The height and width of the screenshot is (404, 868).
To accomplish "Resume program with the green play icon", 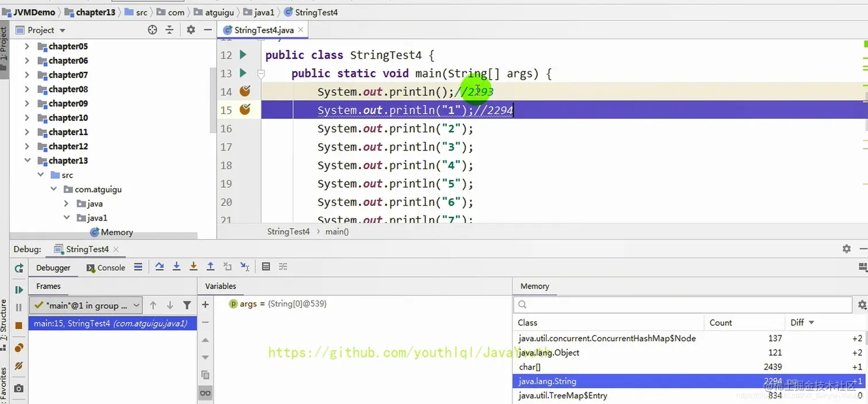I will [x=19, y=290].
